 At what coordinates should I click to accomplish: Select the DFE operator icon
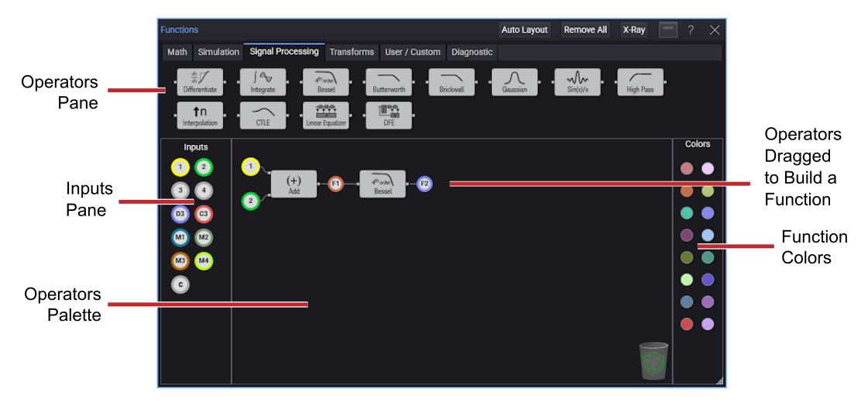[389, 115]
